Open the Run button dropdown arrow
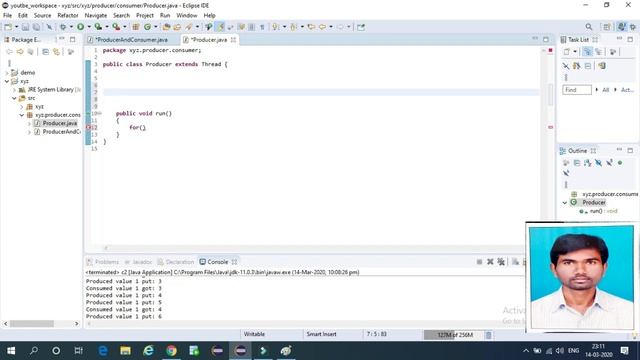This screenshot has height=360, width=640. 89,27
